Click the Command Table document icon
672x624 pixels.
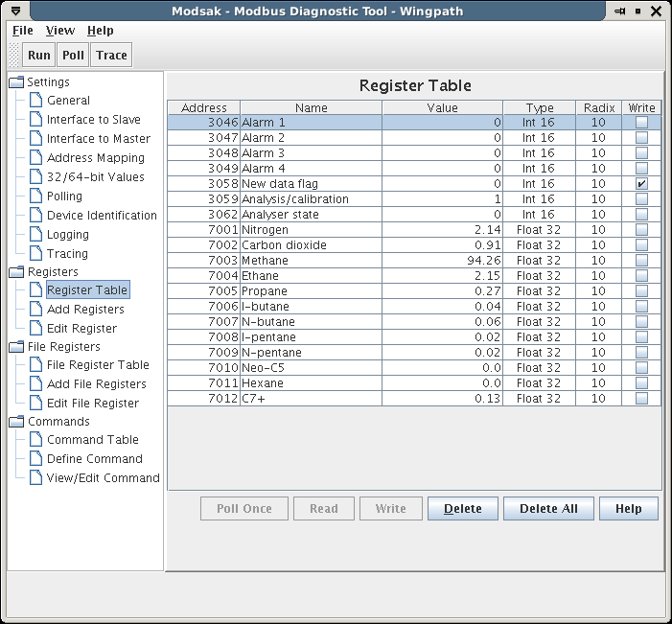pyautogui.click(x=36, y=439)
